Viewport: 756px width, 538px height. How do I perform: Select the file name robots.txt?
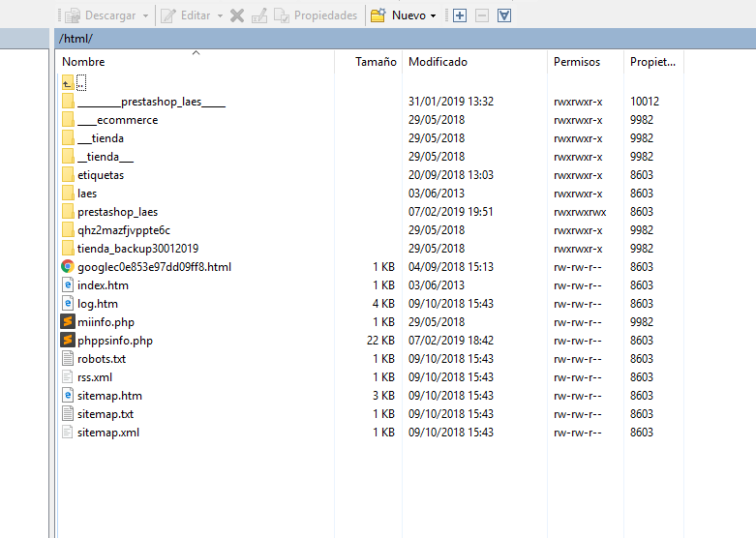tap(102, 359)
